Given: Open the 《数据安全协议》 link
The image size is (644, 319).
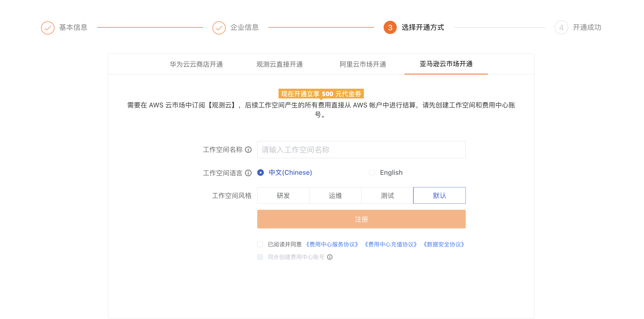Looking at the screenshot, I should pos(444,245).
